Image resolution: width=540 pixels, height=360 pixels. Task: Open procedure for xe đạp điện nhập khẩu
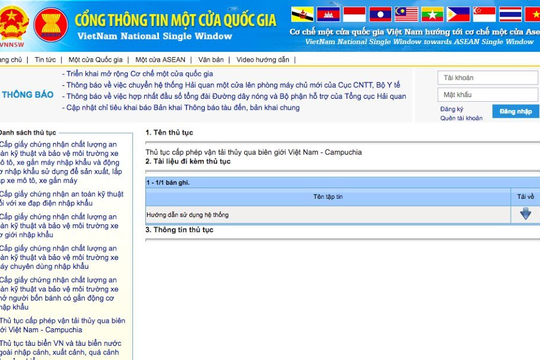(x=62, y=198)
